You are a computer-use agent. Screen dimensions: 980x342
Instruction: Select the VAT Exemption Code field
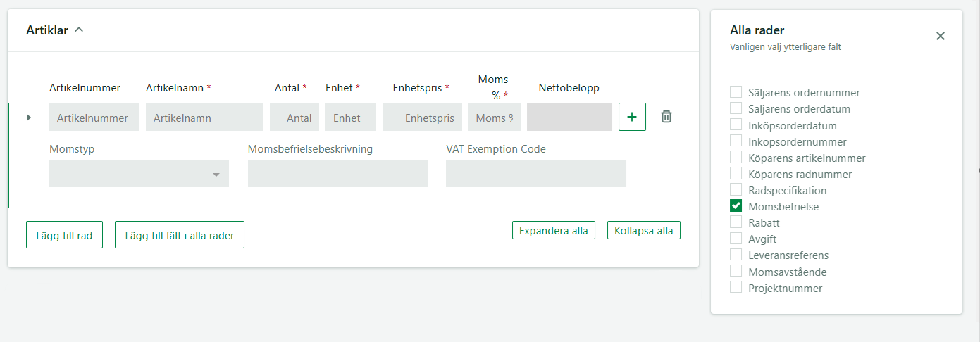[536, 174]
